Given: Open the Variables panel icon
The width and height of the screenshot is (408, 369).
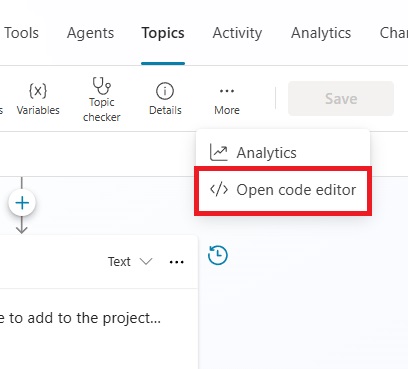Looking at the screenshot, I should click(x=38, y=91).
